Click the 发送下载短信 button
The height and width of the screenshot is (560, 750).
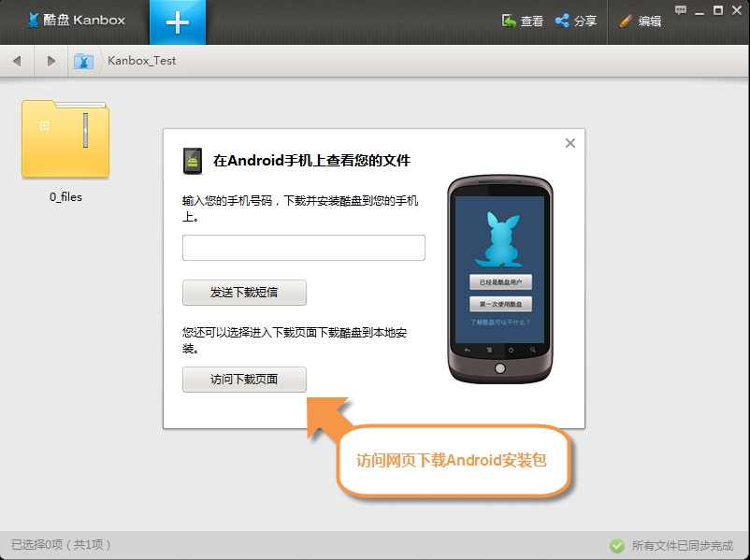click(x=244, y=293)
